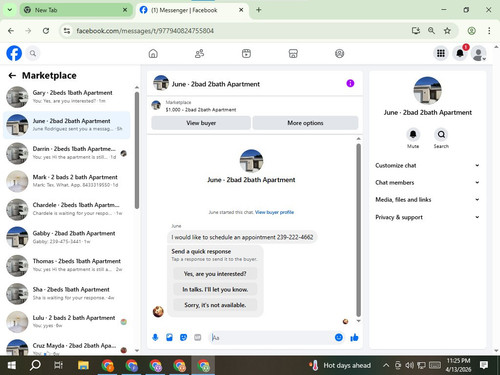Open the notifications bell with red badge
This screenshot has width=500, height=375.
pos(460,53)
